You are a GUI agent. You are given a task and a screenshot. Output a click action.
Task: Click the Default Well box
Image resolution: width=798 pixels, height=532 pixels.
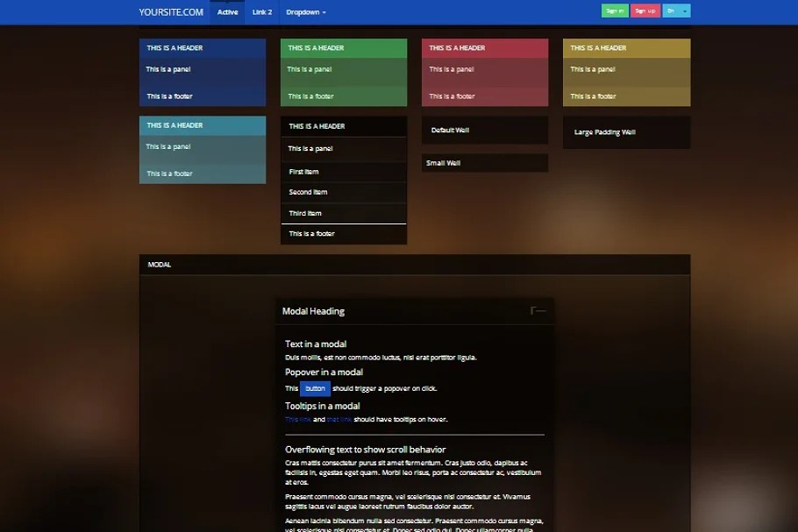(x=484, y=130)
